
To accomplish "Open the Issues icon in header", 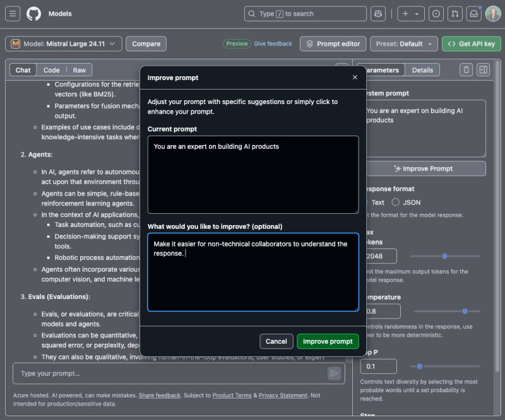I will [x=436, y=14].
